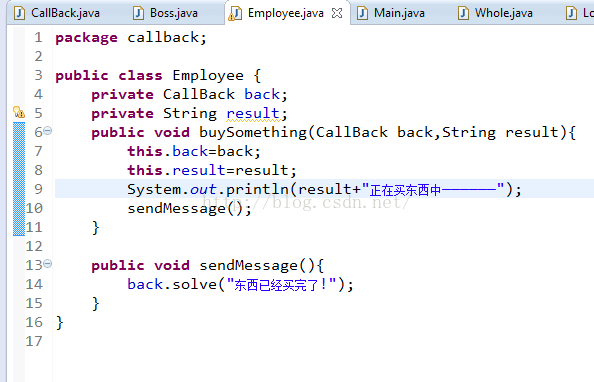Click 'back.solve' on line 14
Screen dimensions: 594x382
[x=172, y=284]
